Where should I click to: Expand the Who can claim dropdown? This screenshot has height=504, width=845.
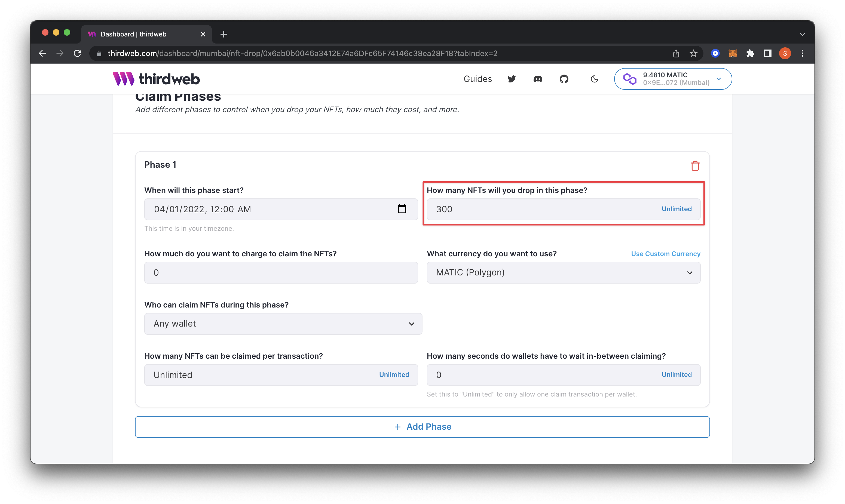point(281,323)
